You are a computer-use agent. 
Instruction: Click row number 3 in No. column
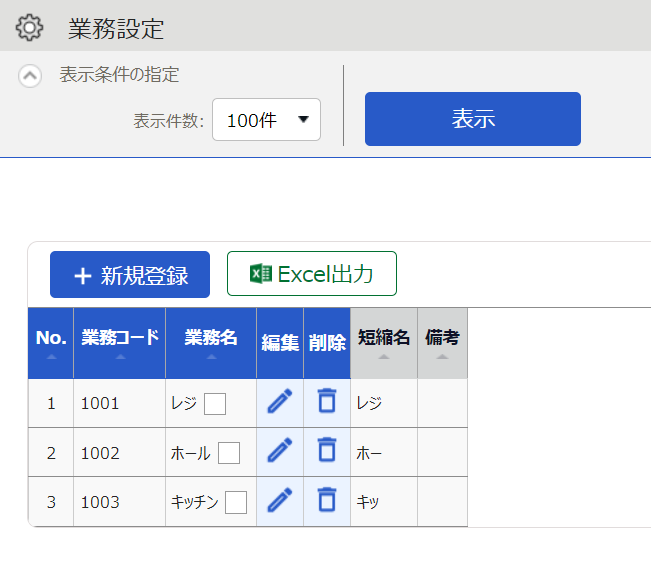pyautogui.click(x=51, y=502)
